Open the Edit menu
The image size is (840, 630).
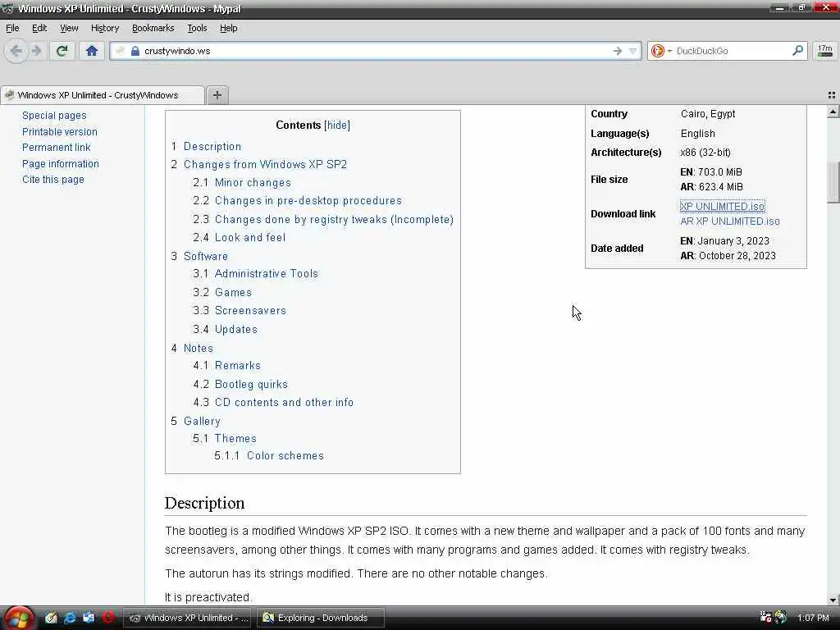(x=39, y=28)
